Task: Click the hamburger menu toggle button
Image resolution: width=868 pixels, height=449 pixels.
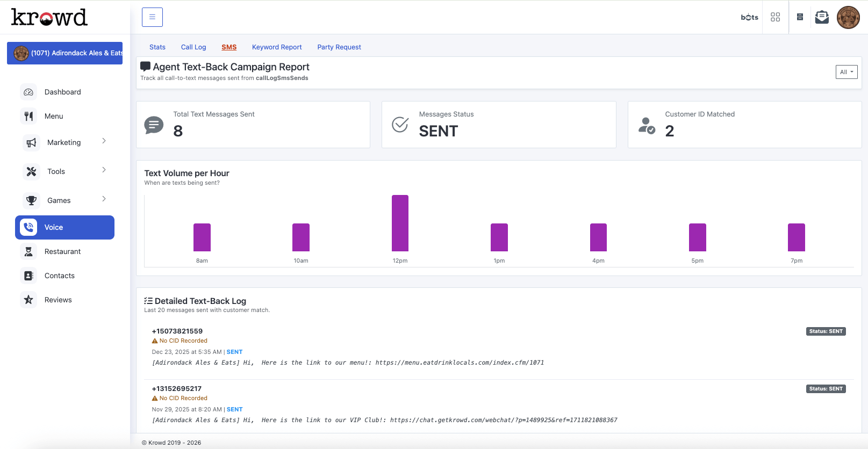Action: 152,17
